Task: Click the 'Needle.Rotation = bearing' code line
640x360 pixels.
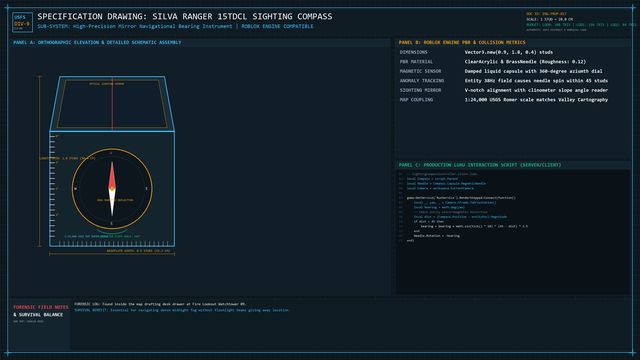Action: click(436, 236)
